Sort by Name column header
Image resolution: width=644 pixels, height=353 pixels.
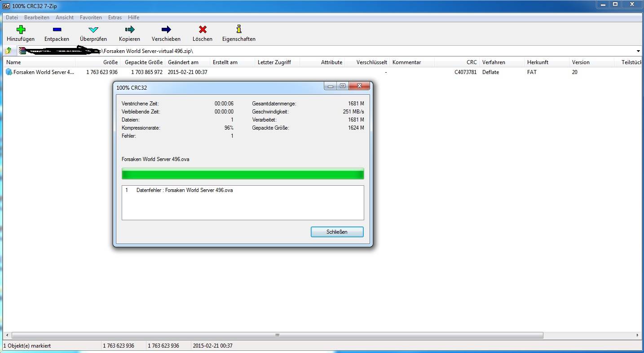tap(40, 62)
